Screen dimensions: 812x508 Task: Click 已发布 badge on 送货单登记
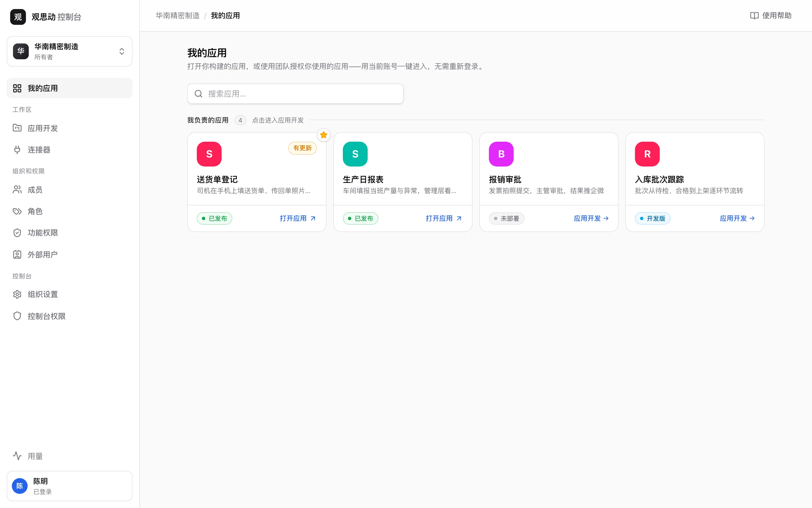tap(214, 218)
